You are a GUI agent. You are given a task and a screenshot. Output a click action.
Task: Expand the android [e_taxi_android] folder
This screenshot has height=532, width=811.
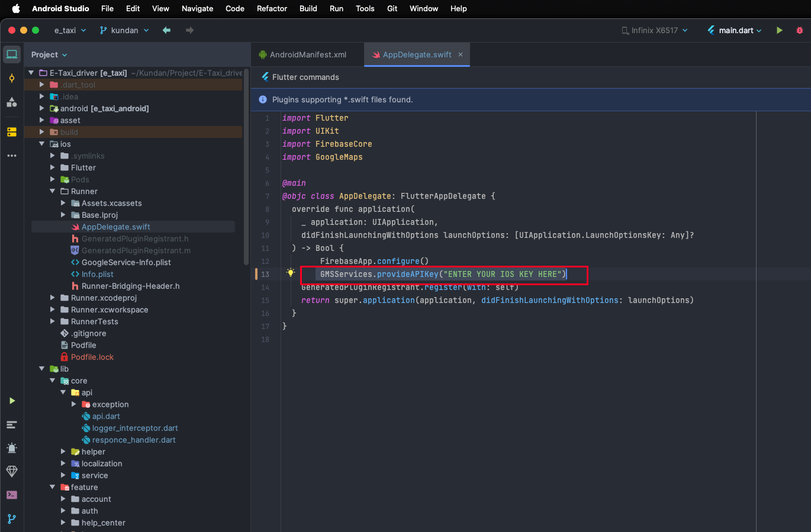point(41,108)
